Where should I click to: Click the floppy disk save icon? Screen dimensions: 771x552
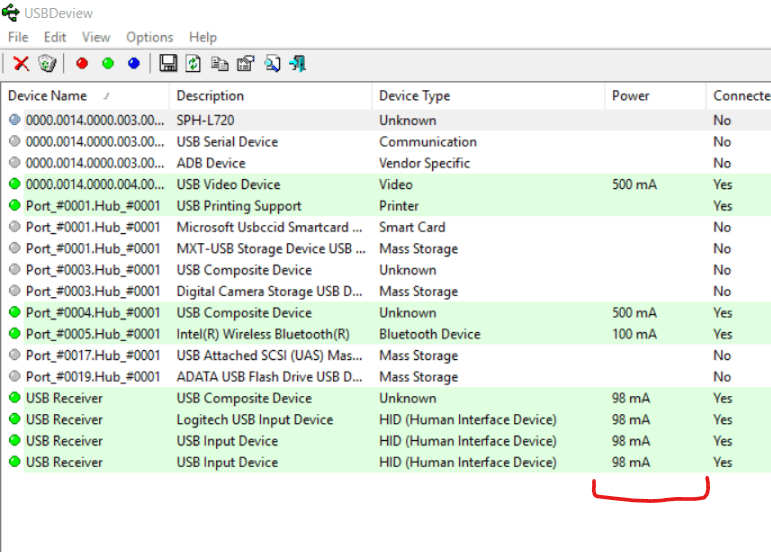pyautogui.click(x=168, y=64)
